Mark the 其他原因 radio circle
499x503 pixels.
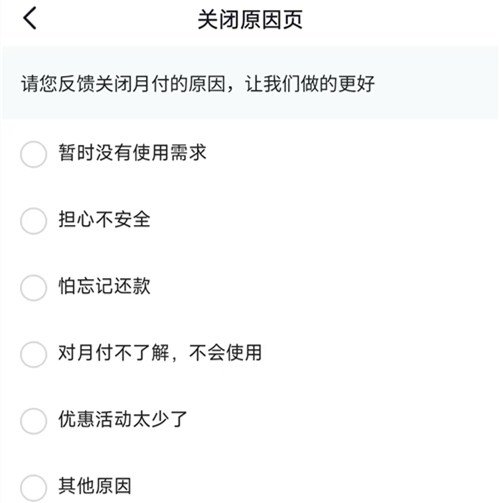[x=33, y=487]
